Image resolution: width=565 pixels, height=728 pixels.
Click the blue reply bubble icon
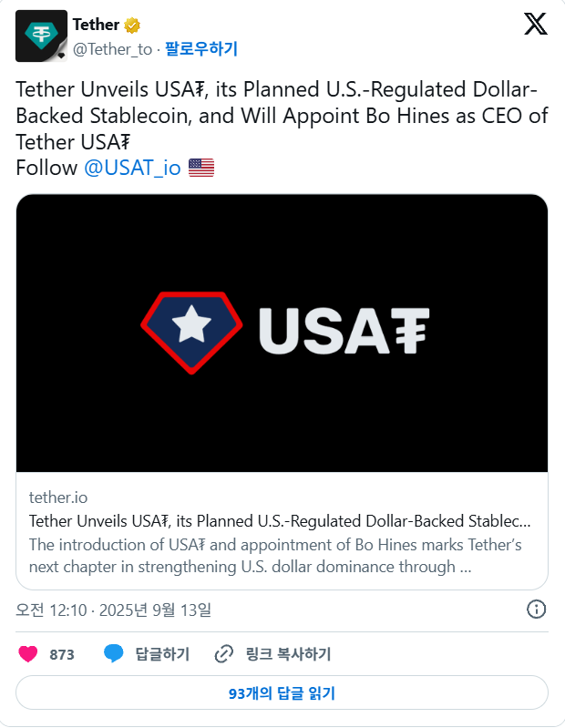click(113, 653)
